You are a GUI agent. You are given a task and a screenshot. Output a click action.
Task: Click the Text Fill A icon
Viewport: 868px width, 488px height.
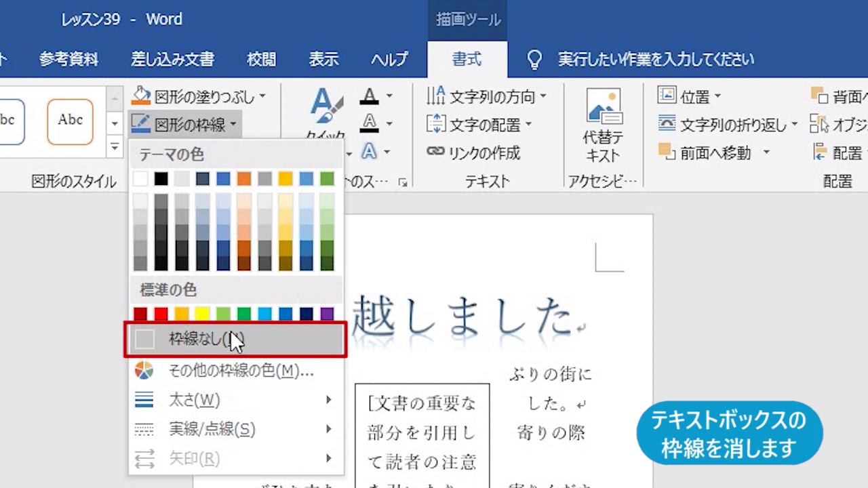pos(369,96)
